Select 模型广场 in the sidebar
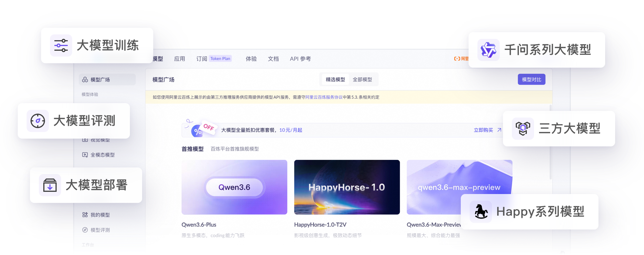The height and width of the screenshot is (255, 644). pos(107,80)
